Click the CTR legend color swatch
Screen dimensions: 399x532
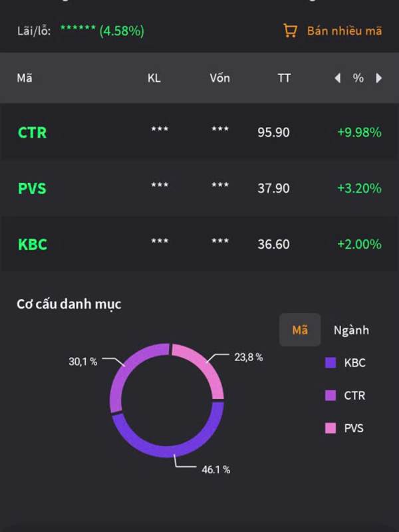(x=331, y=396)
